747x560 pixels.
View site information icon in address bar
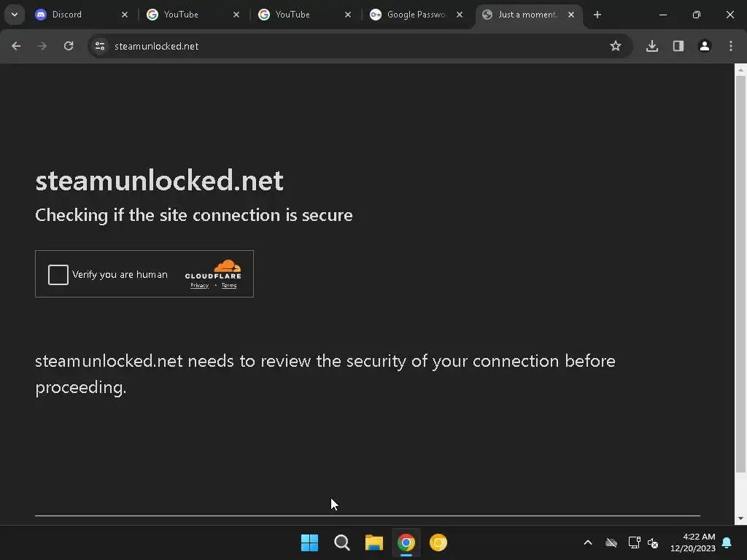coord(100,46)
